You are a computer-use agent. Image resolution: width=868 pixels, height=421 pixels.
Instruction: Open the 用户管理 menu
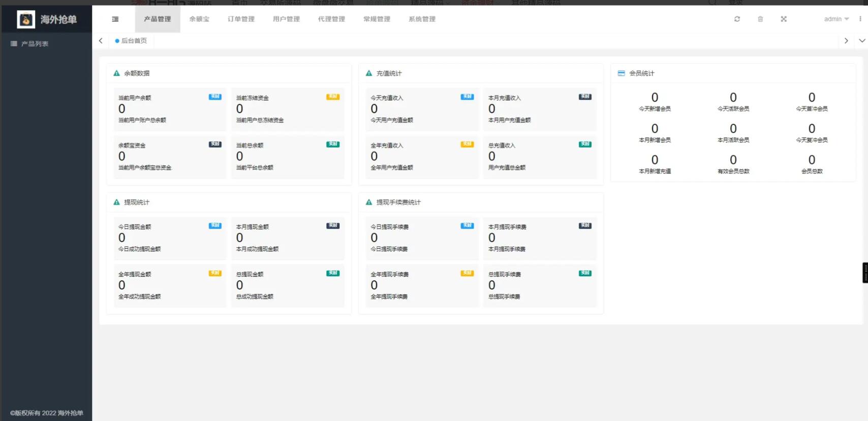[x=286, y=19]
